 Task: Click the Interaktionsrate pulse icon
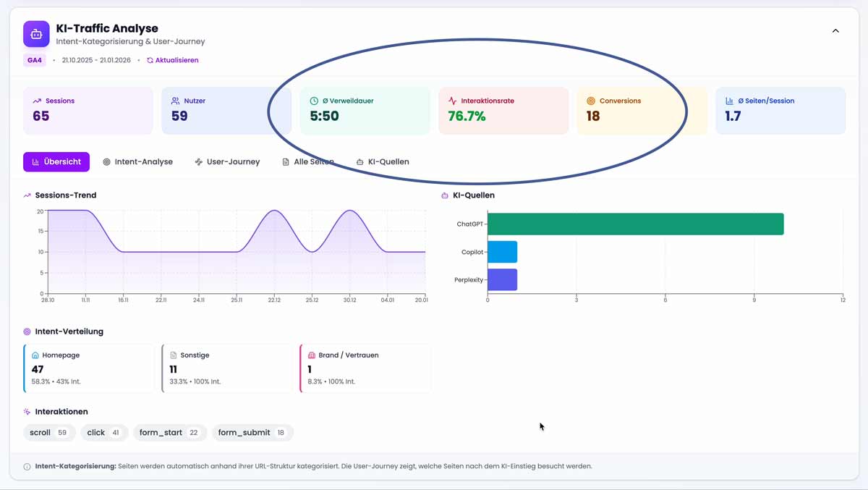pos(452,101)
